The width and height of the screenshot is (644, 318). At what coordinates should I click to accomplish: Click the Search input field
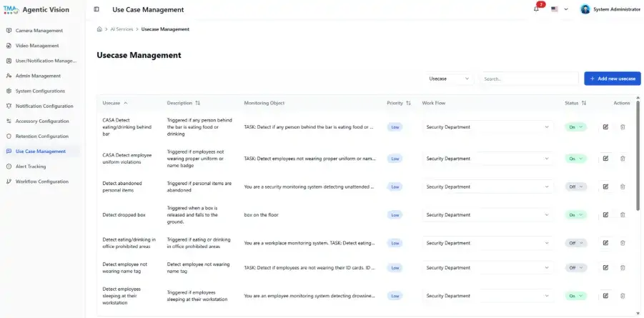click(x=530, y=79)
